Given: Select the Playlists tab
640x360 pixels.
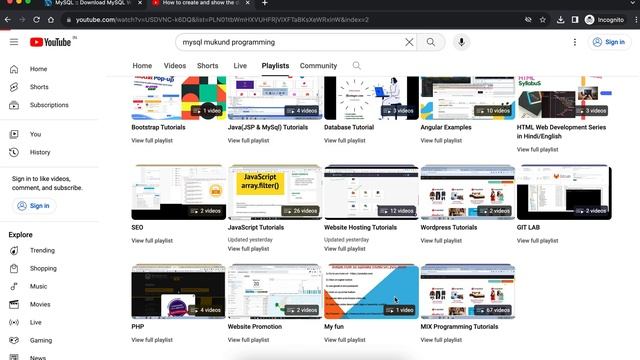Looking at the screenshot, I should (x=275, y=66).
